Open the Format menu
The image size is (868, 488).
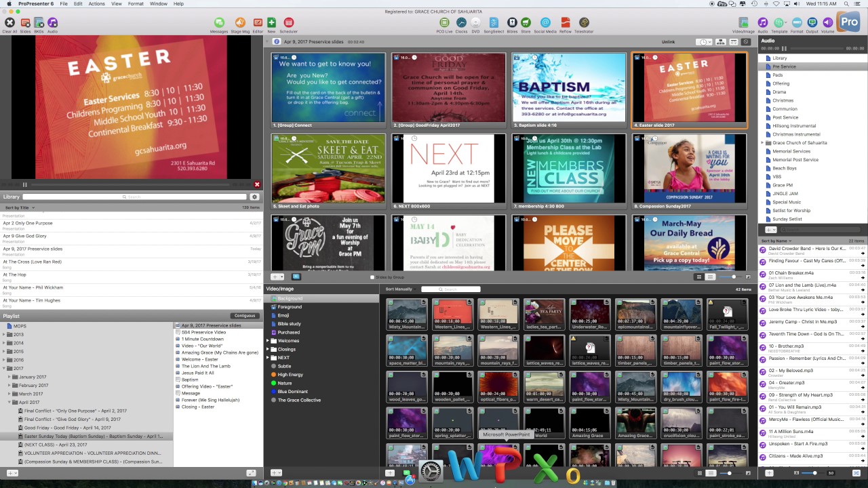point(136,3)
